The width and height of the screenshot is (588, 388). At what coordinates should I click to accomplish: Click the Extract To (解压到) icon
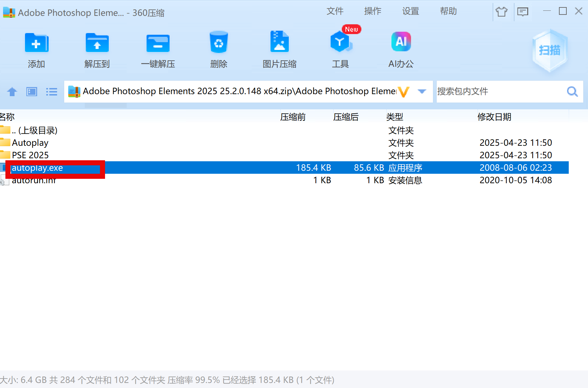click(x=97, y=43)
